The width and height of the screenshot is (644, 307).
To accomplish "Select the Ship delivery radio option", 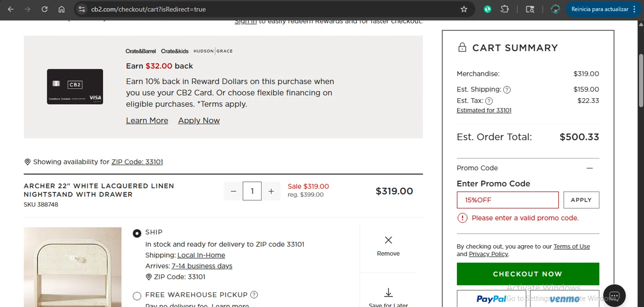I will pyautogui.click(x=137, y=233).
